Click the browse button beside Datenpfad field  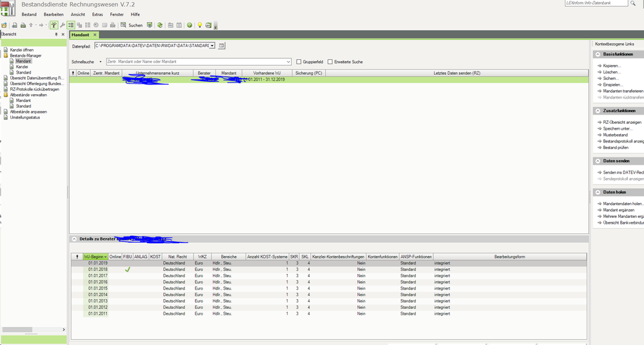[x=221, y=46]
